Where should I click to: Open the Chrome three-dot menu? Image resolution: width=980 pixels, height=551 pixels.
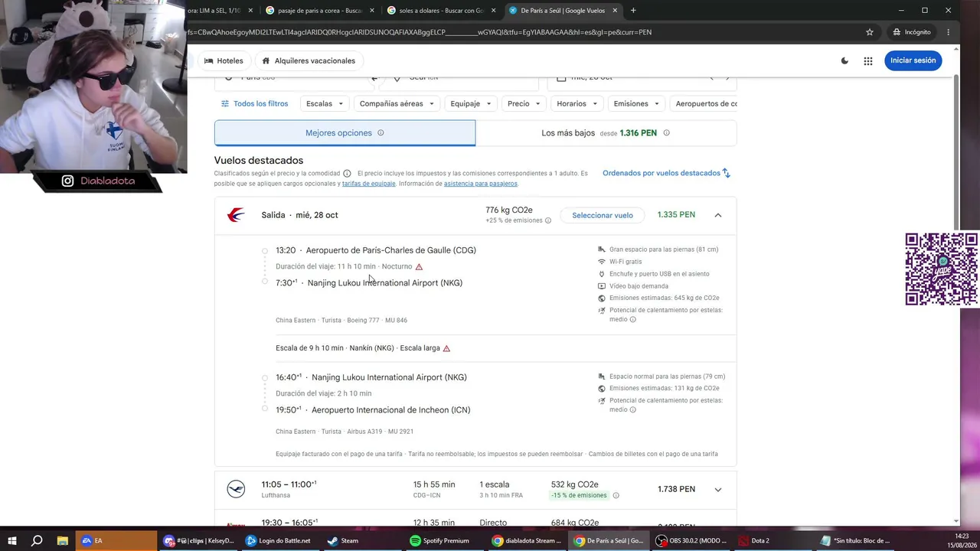pyautogui.click(x=949, y=32)
